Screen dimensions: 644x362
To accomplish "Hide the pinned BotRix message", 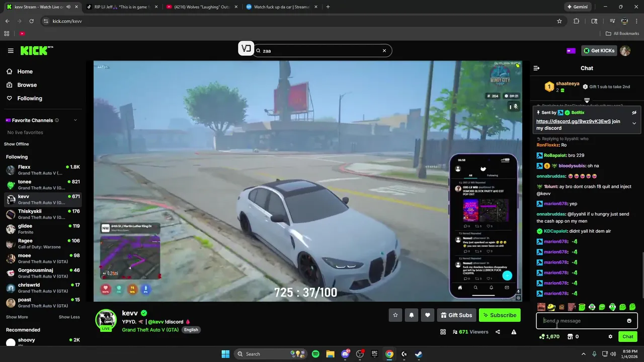I will pos(634,113).
